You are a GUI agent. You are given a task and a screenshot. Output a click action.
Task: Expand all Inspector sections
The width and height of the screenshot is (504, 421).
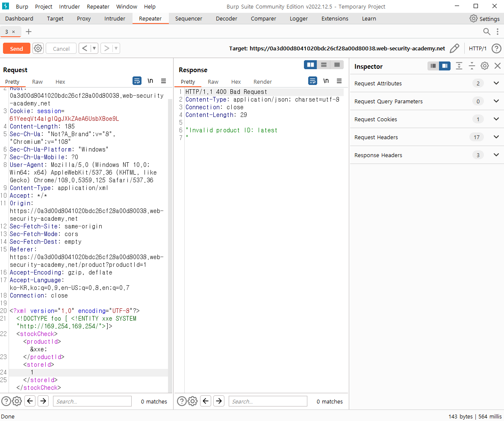point(459,66)
